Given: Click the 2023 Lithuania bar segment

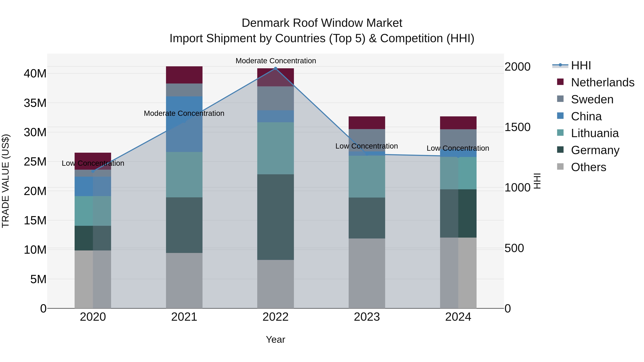Looking at the screenshot, I should [x=367, y=177].
